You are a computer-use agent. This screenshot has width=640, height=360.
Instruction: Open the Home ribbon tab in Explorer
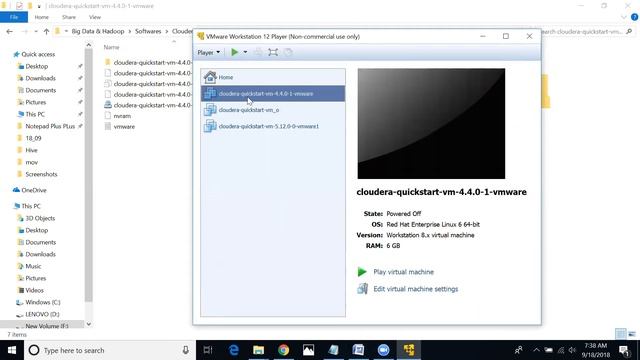[41, 17]
